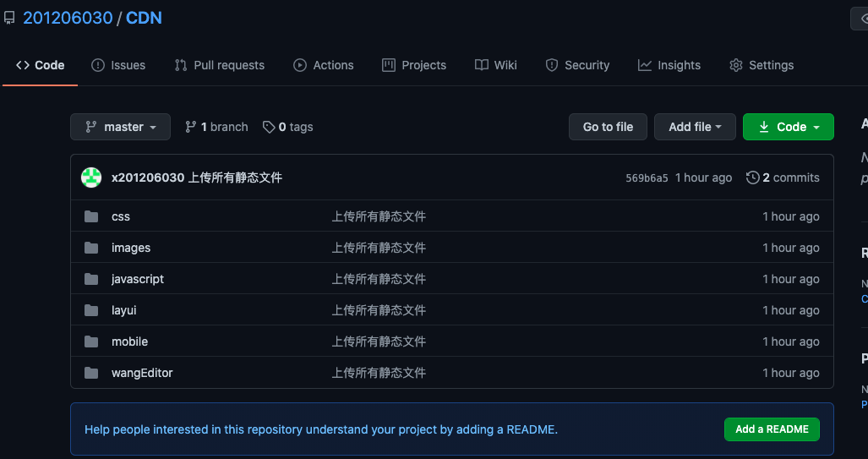View the 1 branch link

[x=216, y=127]
